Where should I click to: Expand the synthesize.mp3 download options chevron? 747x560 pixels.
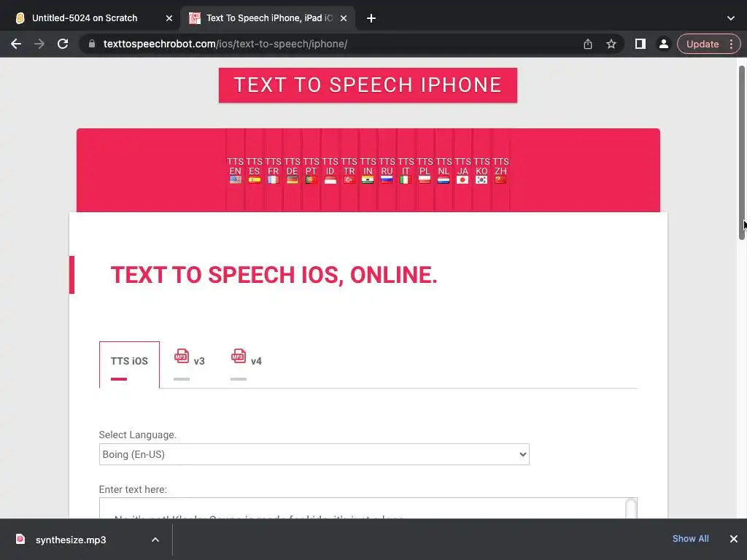click(155, 540)
